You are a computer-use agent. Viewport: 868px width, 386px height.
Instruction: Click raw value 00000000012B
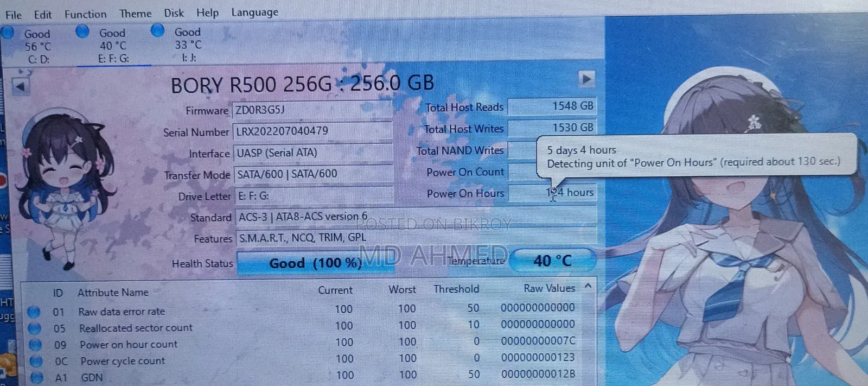[538, 374]
